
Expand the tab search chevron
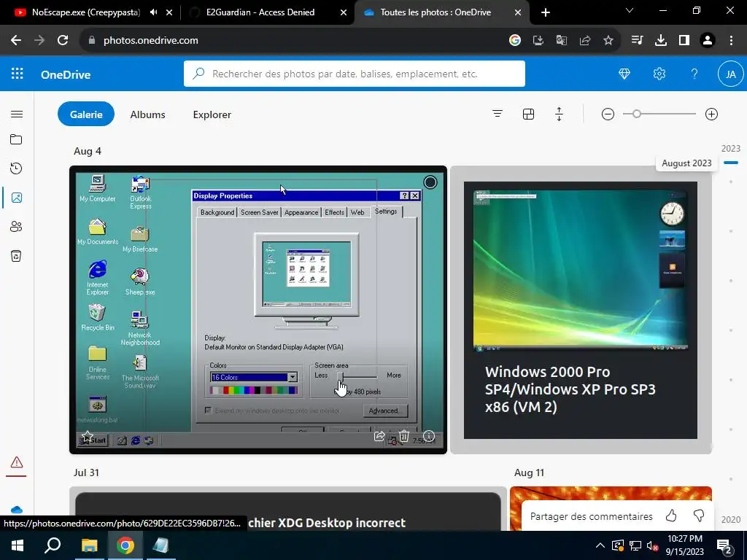[630, 10]
